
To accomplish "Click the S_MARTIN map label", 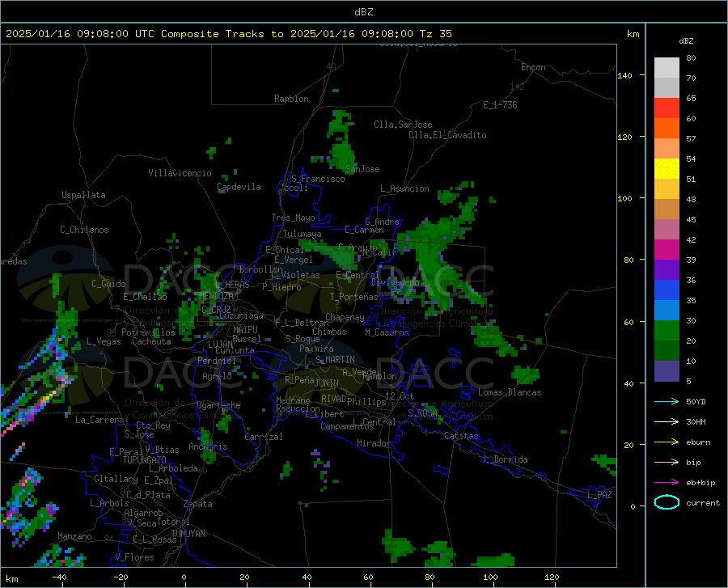I will coord(335,360).
